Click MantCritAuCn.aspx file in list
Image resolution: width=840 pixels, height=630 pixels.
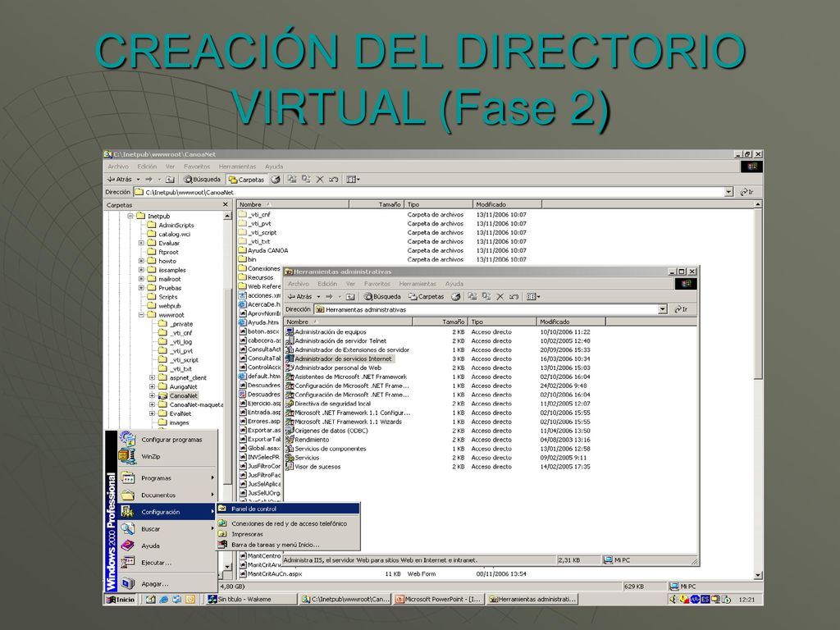[271, 573]
